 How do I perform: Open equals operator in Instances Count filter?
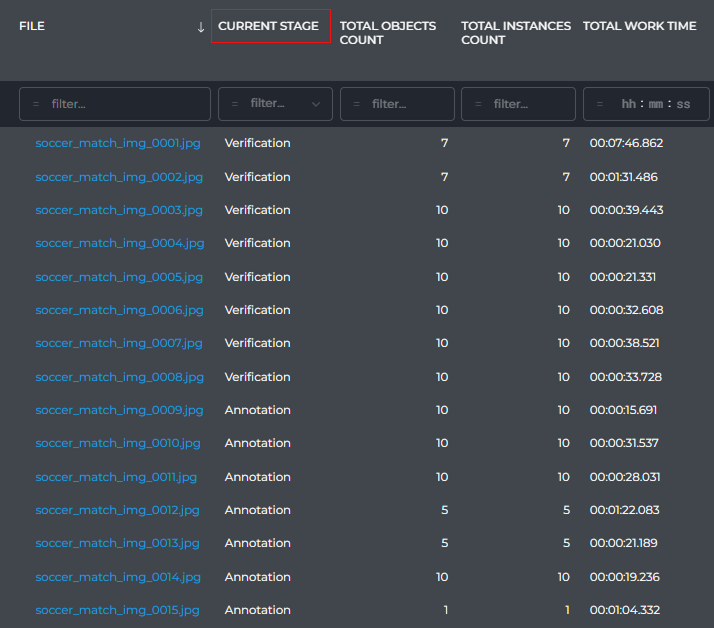pyautogui.click(x=478, y=104)
